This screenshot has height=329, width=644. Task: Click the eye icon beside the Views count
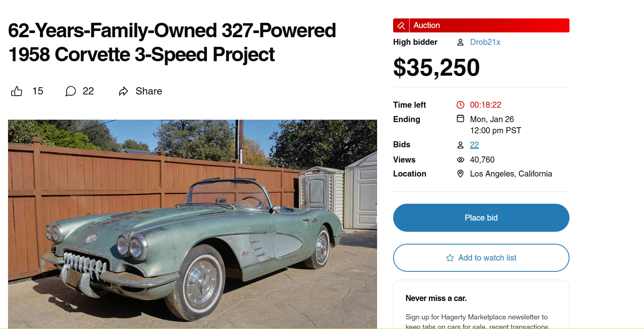click(x=460, y=160)
